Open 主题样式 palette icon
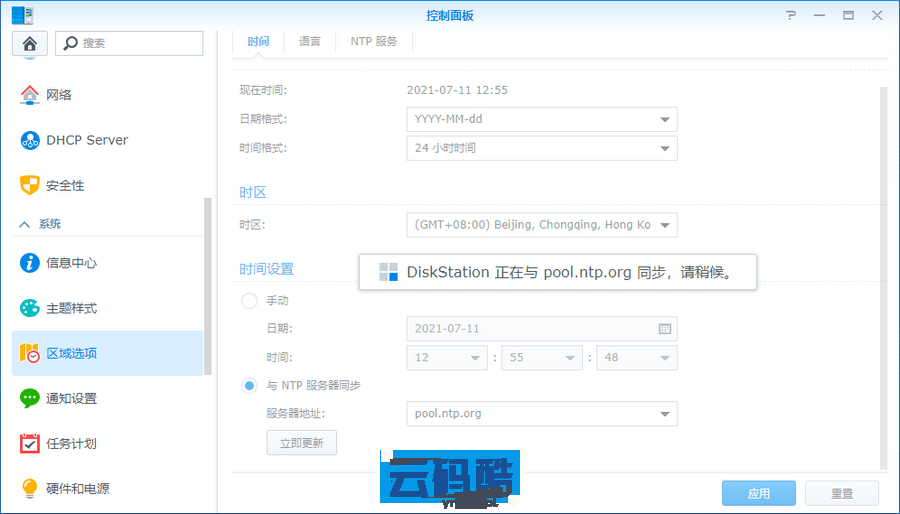Image resolution: width=900 pixels, height=514 pixels. pos(30,308)
